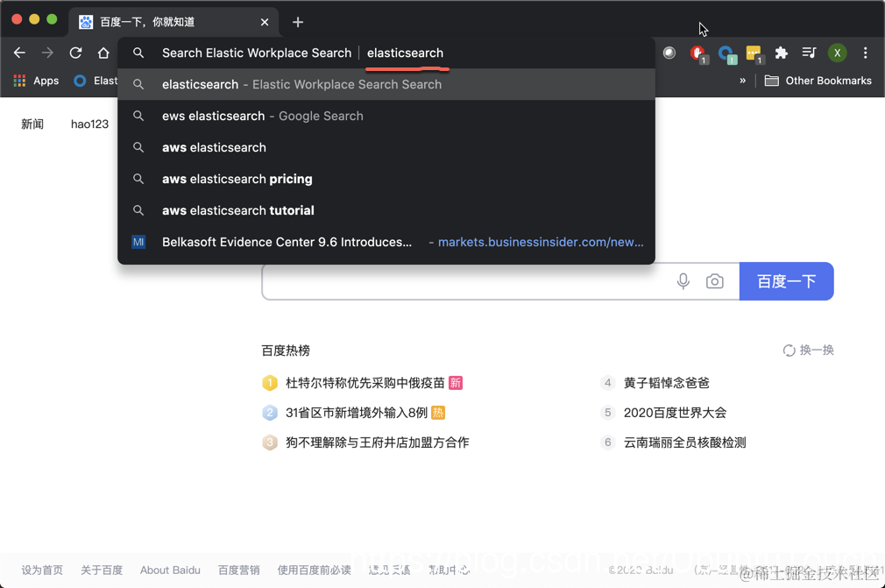885x588 pixels.
Task: Select the Elastic Workplace Search suggestion
Action: (386, 85)
